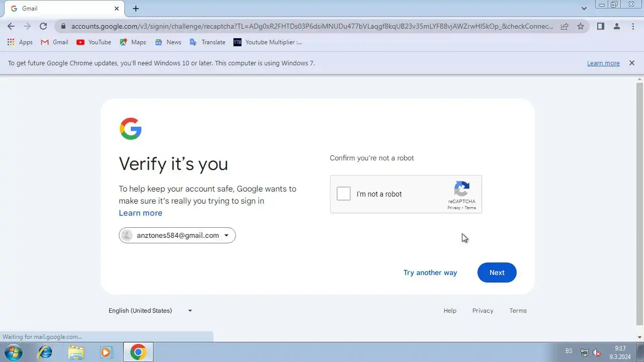The height and width of the screenshot is (362, 644).
Task: Open the Windows Start button
Action: tap(14, 352)
